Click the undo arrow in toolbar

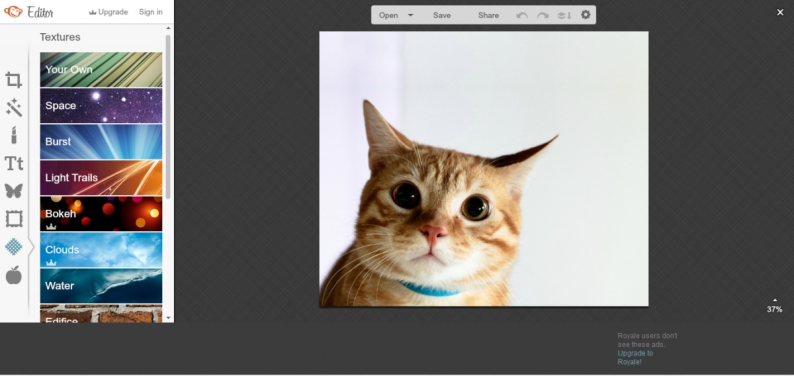pyautogui.click(x=522, y=15)
